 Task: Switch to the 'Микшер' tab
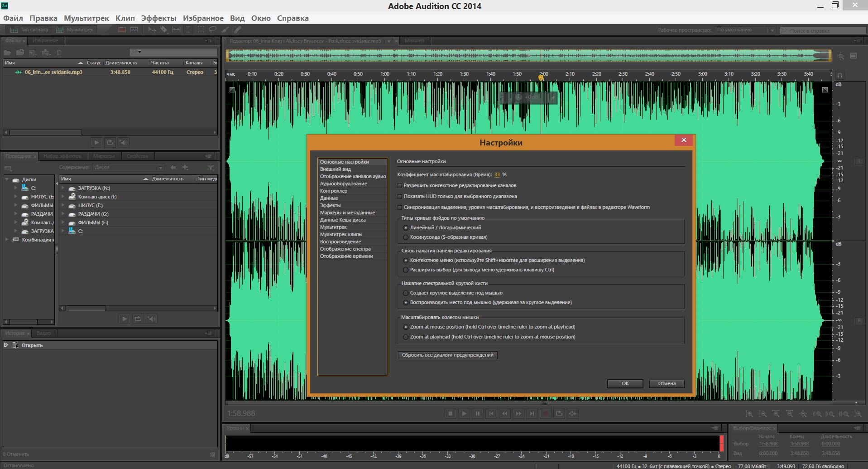pos(414,41)
